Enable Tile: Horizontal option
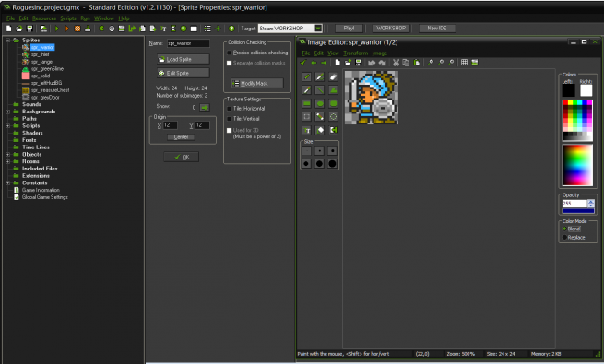604x364 pixels. tap(230, 109)
